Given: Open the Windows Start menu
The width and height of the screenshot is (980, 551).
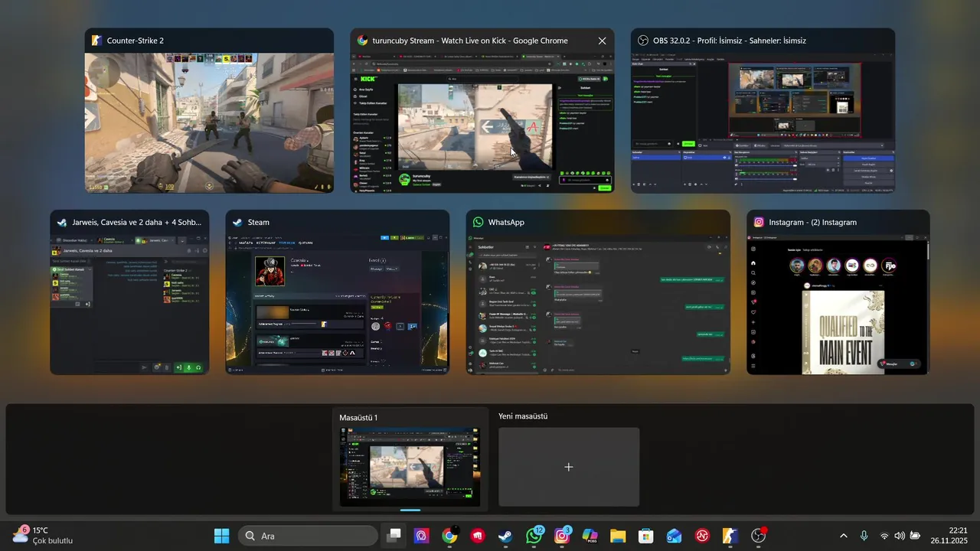Looking at the screenshot, I should point(222,536).
